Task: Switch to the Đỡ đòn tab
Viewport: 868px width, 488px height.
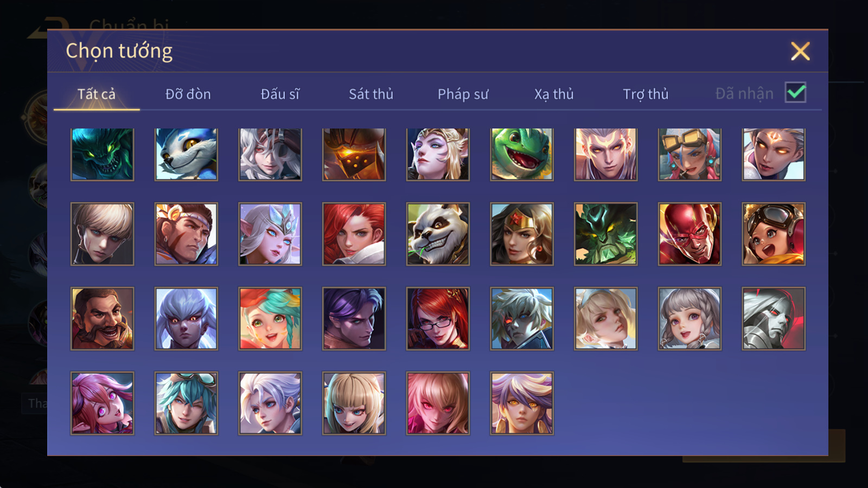Action: coord(188,94)
